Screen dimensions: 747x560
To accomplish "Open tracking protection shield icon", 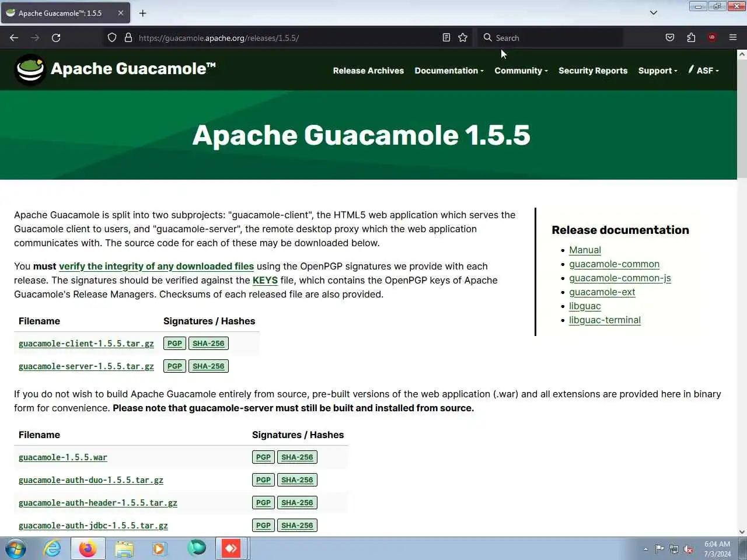I will pos(112,38).
